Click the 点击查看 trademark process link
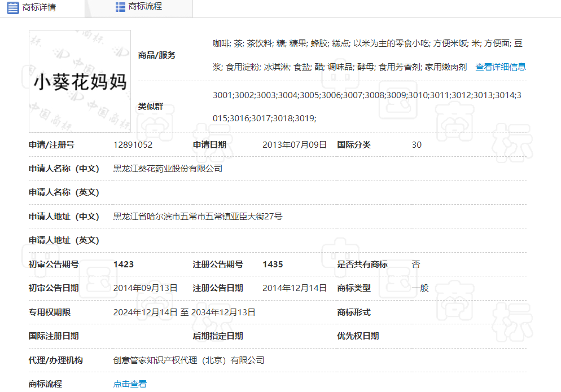 click(x=130, y=384)
